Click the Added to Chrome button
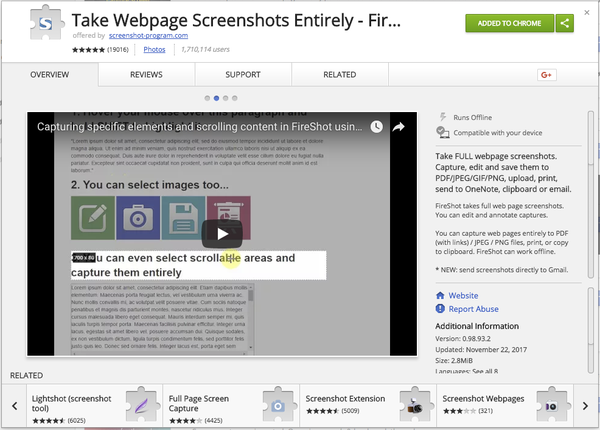This screenshot has height=430, width=600. coord(509,23)
